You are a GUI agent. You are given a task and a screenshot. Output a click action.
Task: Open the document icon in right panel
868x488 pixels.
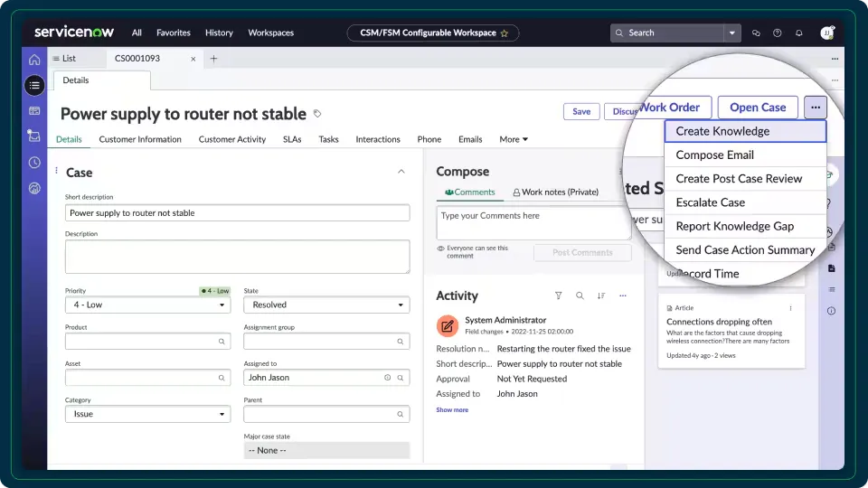point(832,268)
